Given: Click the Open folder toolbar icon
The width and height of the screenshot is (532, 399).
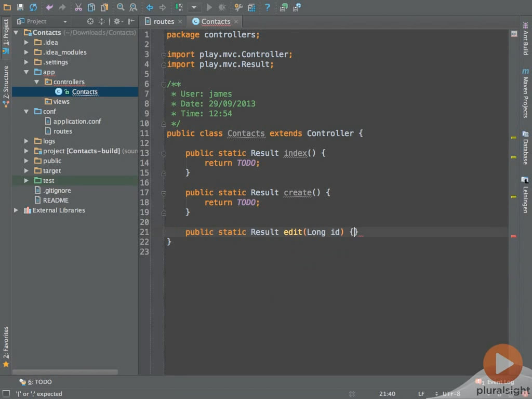Looking at the screenshot, I should pyautogui.click(x=7, y=7).
